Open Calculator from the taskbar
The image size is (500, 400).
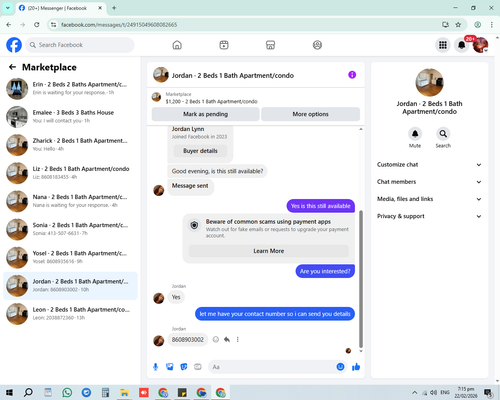105,393
